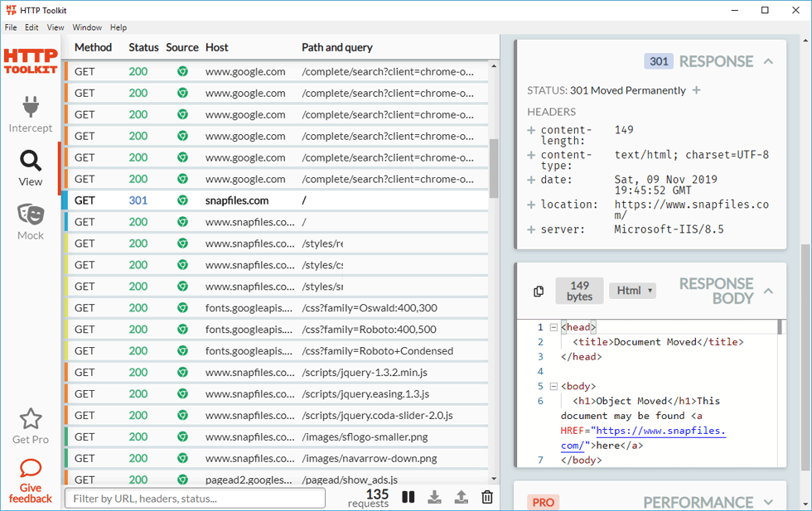The width and height of the screenshot is (812, 511).
Task: Open the Intercept page in sidebar
Action: 31,114
